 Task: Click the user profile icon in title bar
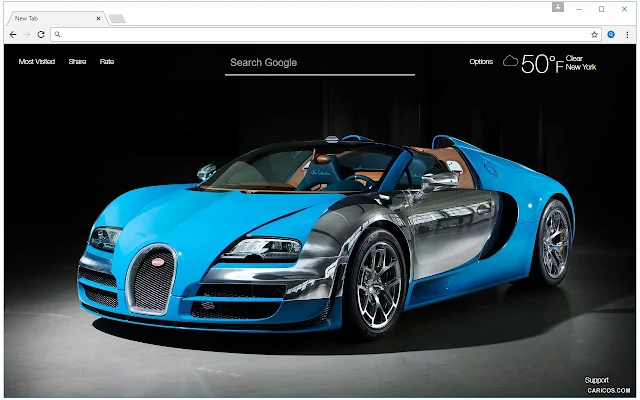(558, 7)
